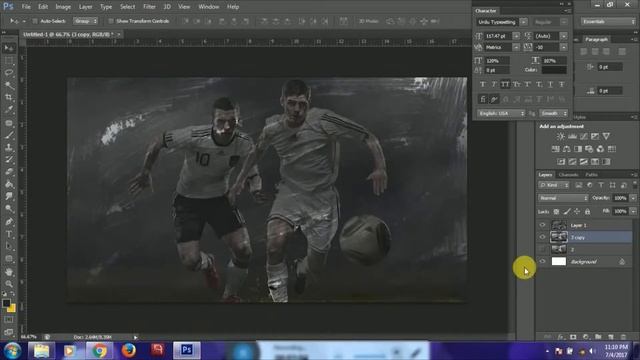Add a Photo Filter adjustment
This screenshot has height=360, width=640.
[x=589, y=149]
